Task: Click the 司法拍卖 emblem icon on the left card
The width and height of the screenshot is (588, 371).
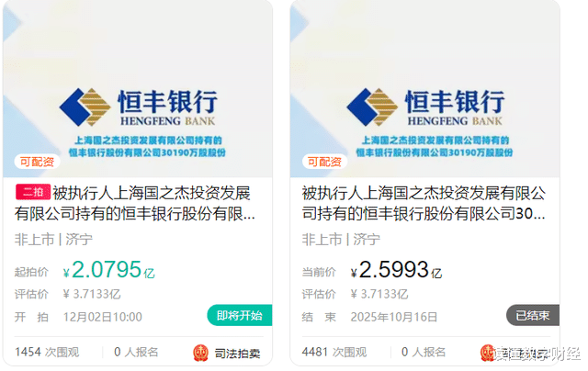Action: pyautogui.click(x=200, y=353)
